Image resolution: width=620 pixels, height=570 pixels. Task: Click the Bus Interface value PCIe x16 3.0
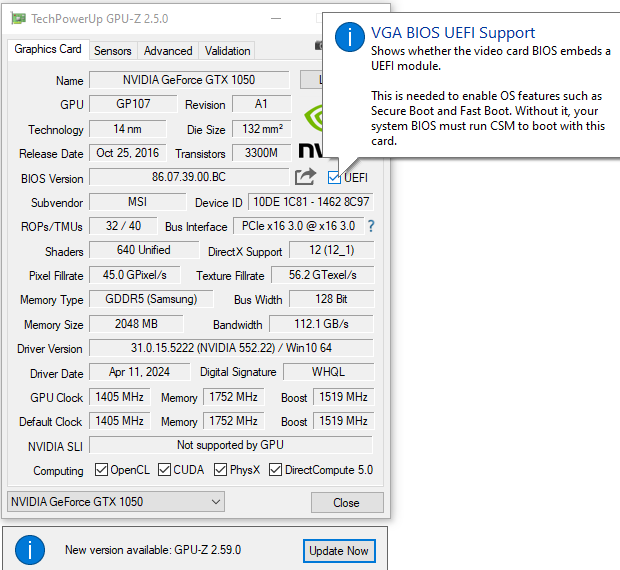click(x=299, y=226)
